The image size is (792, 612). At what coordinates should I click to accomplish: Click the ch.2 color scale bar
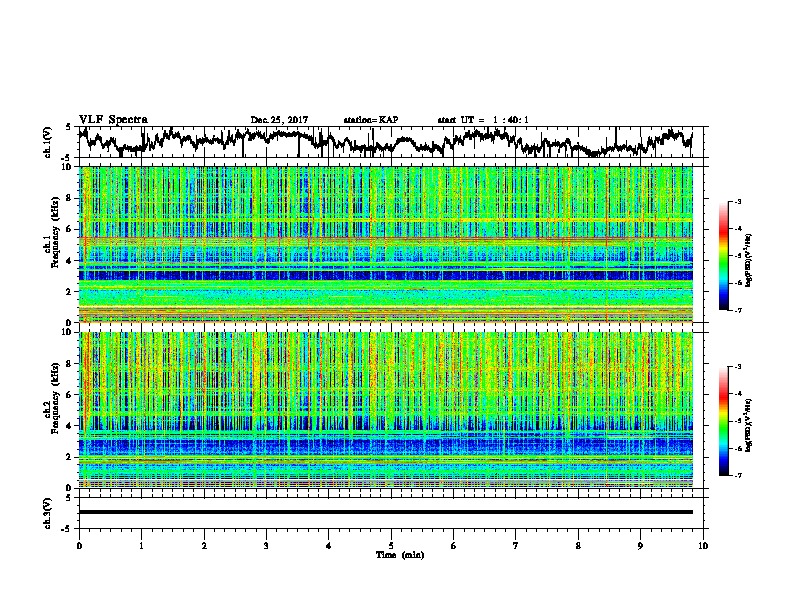pyautogui.click(x=724, y=421)
